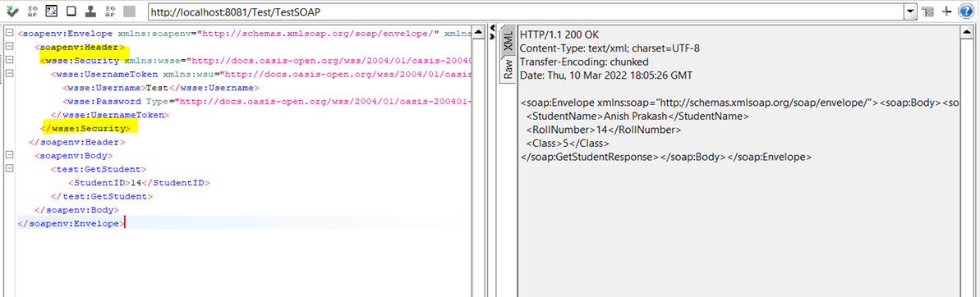Click the closing soapenv:Body tag
Screen dimensions: 980x297
[76, 210]
